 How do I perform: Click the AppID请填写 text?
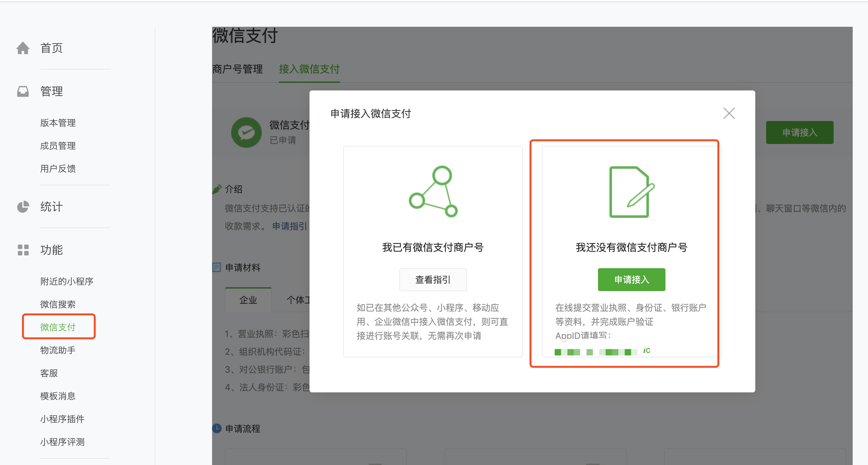[583, 336]
